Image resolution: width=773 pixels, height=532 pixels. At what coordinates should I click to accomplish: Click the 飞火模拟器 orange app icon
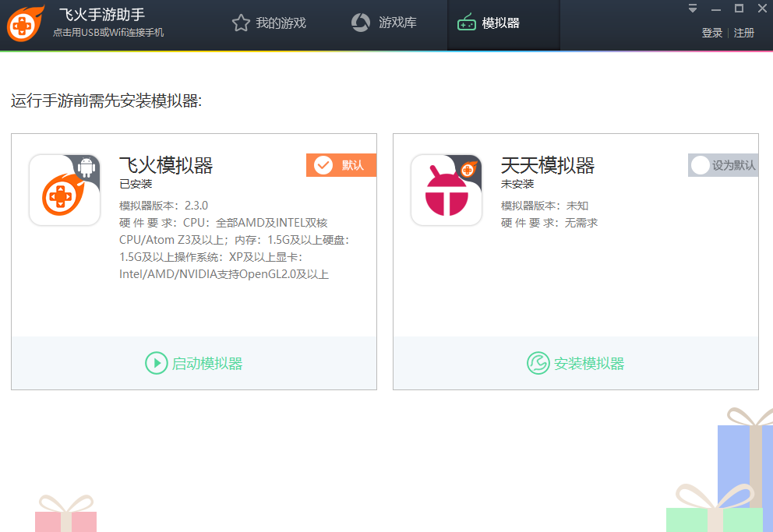65,189
